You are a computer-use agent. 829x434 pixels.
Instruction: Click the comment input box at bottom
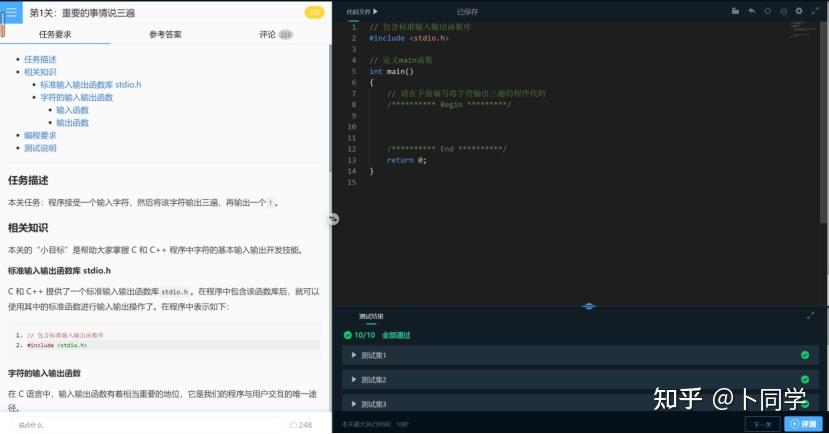tap(146, 424)
